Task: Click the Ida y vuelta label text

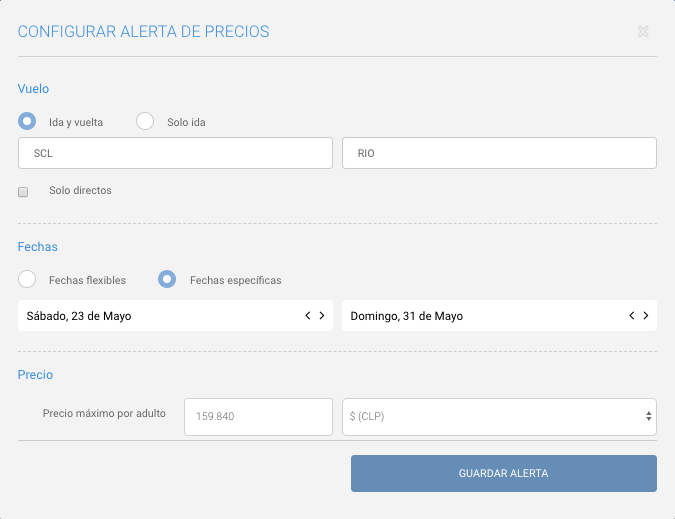Action: pos(76,122)
